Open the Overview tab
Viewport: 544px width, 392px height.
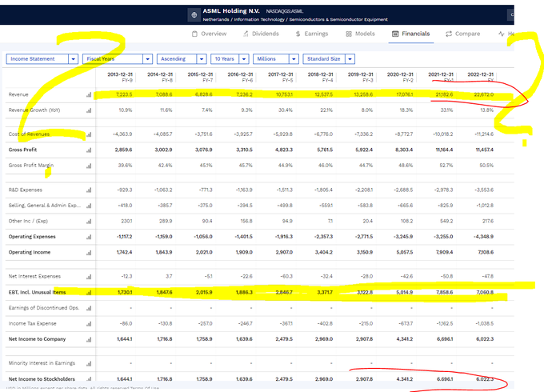210,34
